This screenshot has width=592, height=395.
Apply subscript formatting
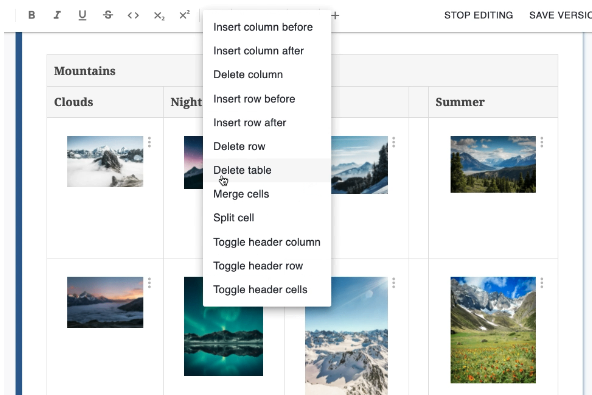click(x=159, y=15)
